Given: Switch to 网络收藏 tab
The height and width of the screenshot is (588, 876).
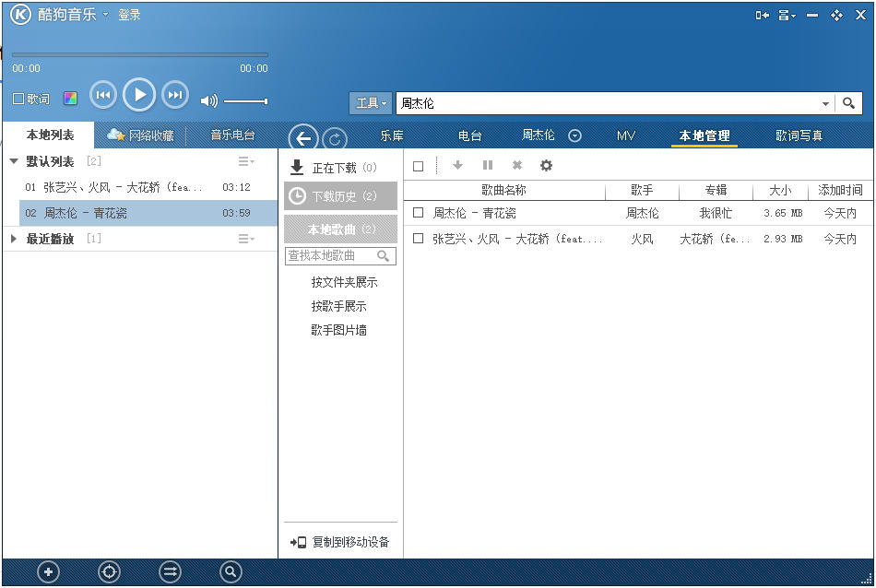Looking at the screenshot, I should coord(140,135).
